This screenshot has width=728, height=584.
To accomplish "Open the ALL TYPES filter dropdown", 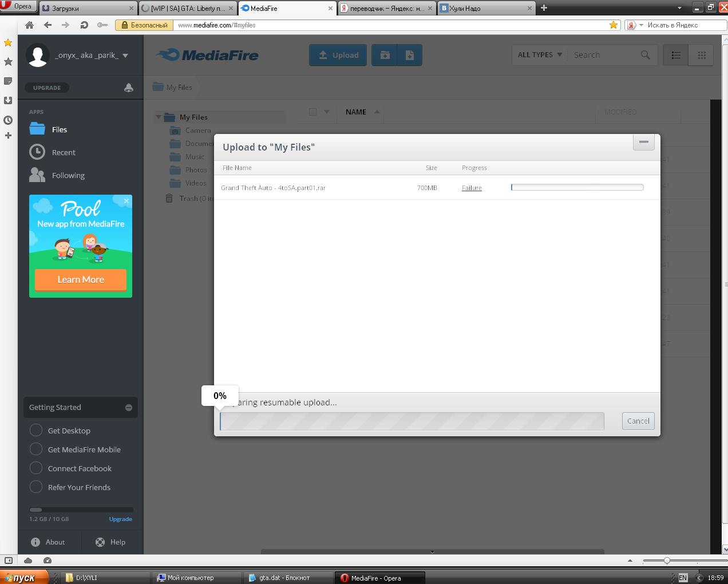I will pos(540,55).
